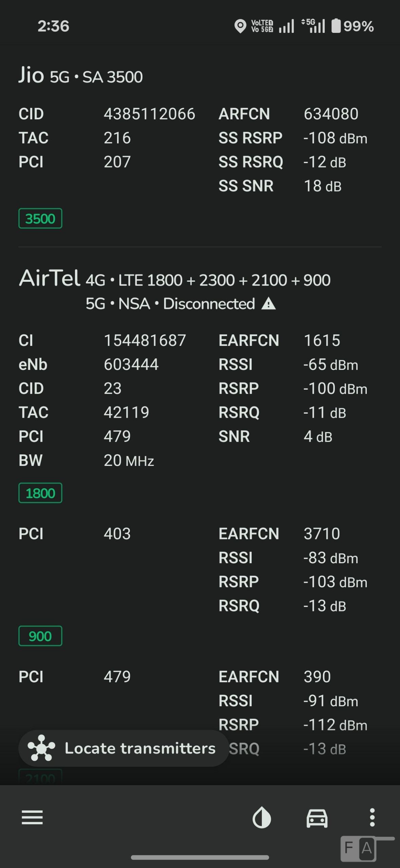Expand the AirTel 4G LTE header
Viewport: 400px width, 868px height.
point(175,279)
